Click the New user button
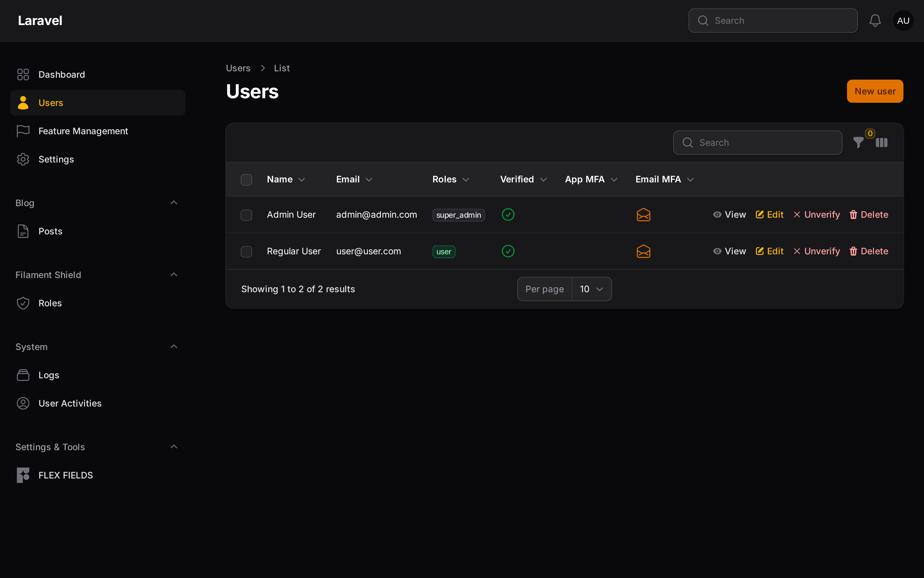Screen dimensions: 924x578 [875, 92]
